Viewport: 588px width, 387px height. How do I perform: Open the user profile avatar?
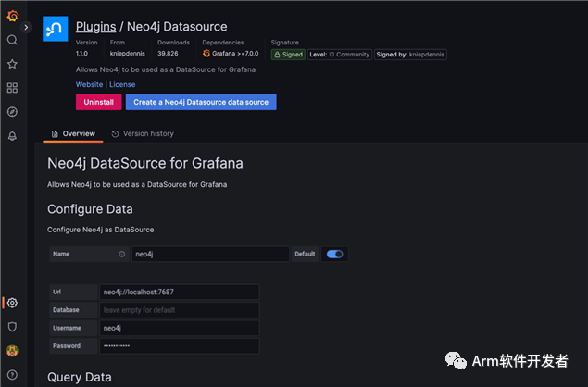point(12,351)
